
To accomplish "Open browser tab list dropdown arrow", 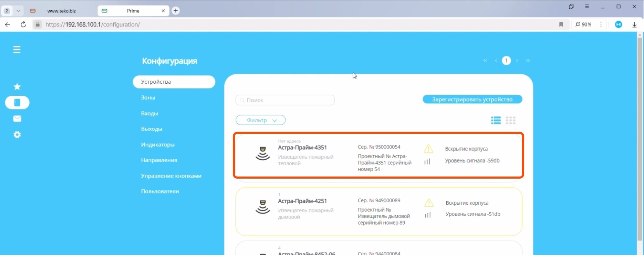I will (x=19, y=11).
